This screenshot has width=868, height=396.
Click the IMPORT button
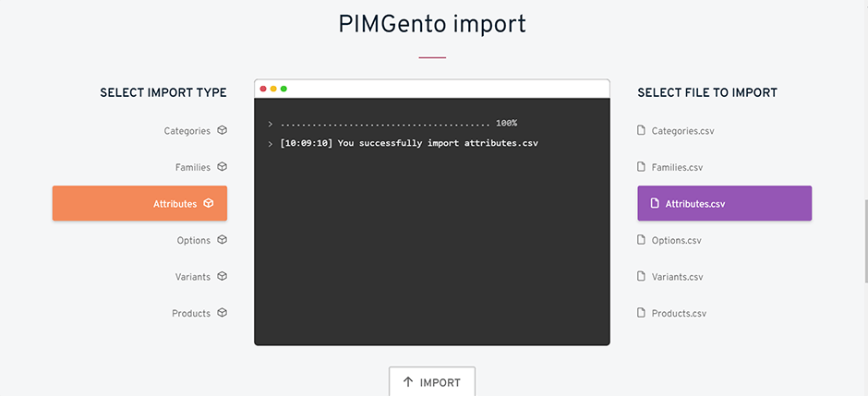coord(432,381)
